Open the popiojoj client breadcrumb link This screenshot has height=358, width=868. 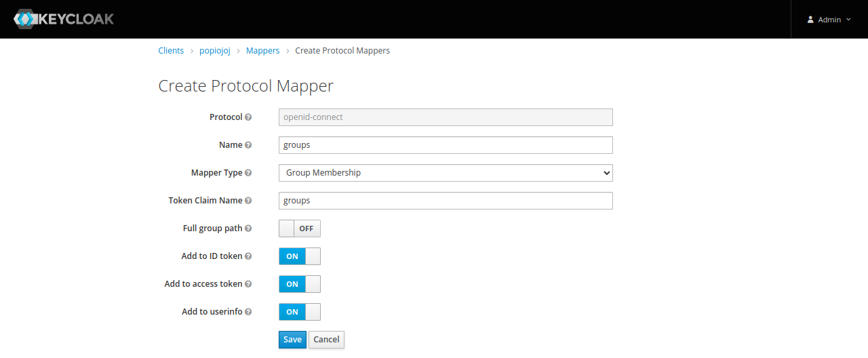tap(215, 51)
